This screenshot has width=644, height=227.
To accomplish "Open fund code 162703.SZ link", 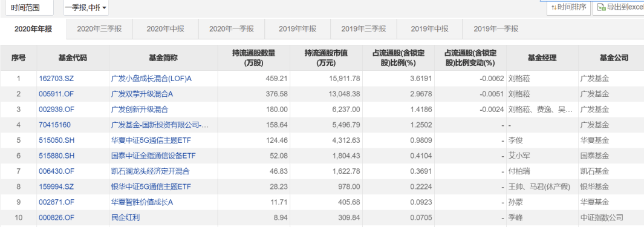I will [x=57, y=79].
